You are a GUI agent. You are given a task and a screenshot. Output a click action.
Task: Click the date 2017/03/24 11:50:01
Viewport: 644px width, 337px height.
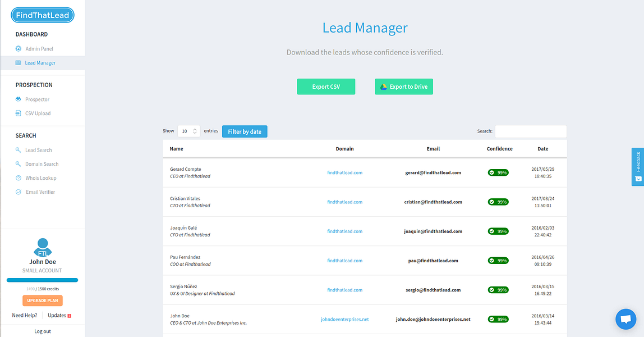coord(543,202)
